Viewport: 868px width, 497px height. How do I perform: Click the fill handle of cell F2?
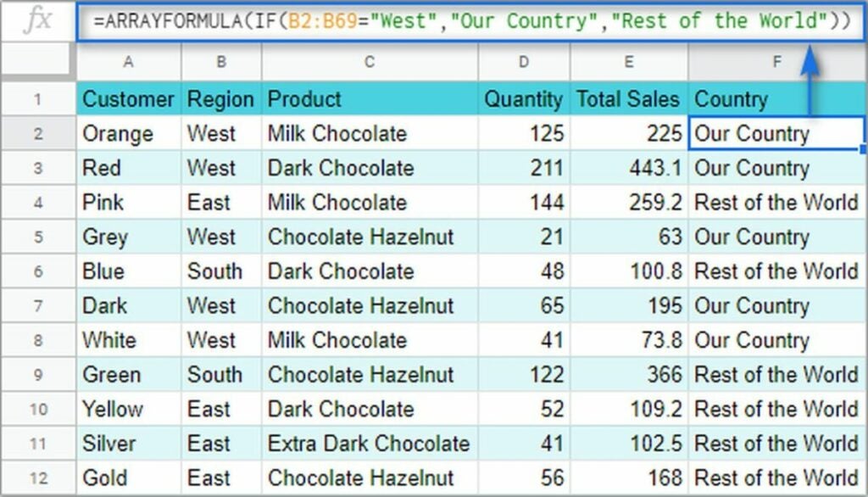pyautogui.click(x=863, y=149)
